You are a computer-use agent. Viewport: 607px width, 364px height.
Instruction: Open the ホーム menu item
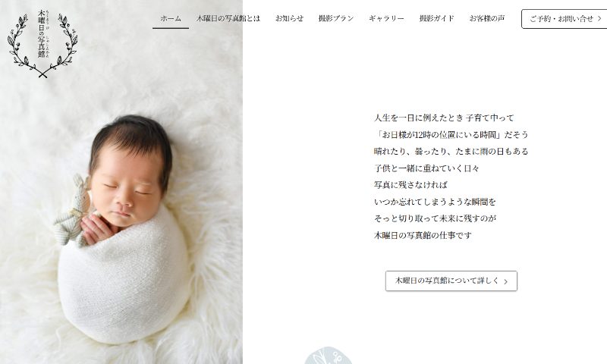[171, 18]
